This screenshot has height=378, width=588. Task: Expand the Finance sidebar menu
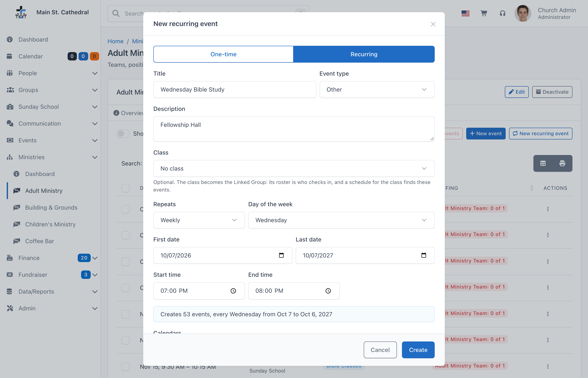point(50,258)
